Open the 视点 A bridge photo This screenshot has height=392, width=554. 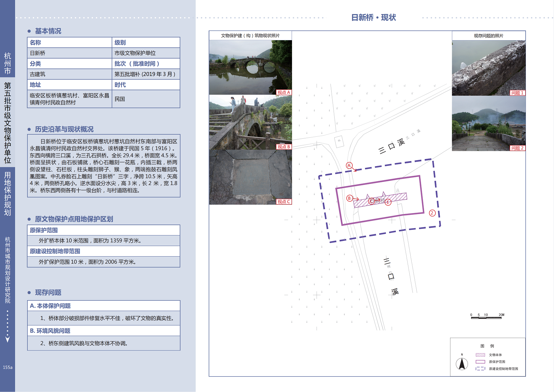pyautogui.click(x=250, y=67)
